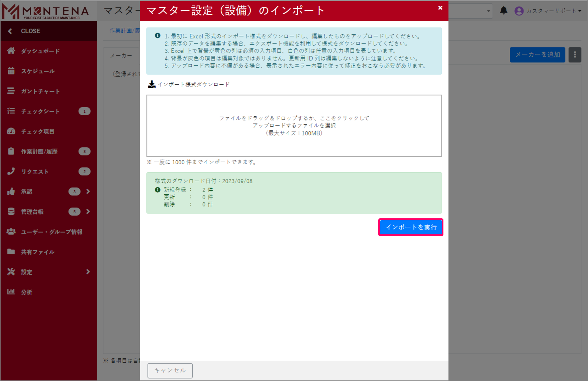
Task: Expand the 承認 submenu
Action: pyautogui.click(x=88, y=192)
